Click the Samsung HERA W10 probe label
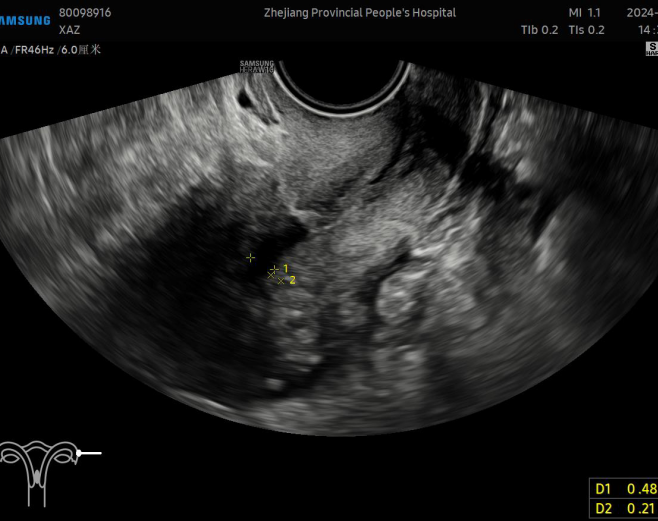The height and width of the screenshot is (521, 658). (x=257, y=67)
